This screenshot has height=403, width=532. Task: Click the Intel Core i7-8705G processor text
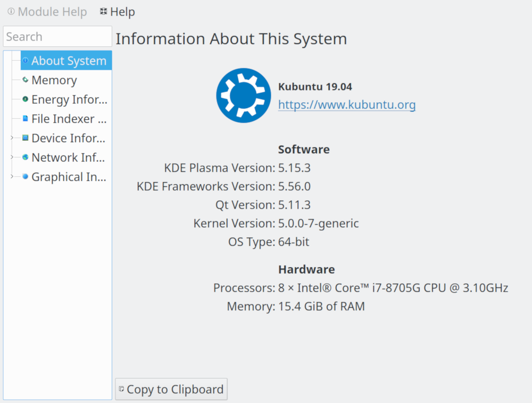(393, 288)
